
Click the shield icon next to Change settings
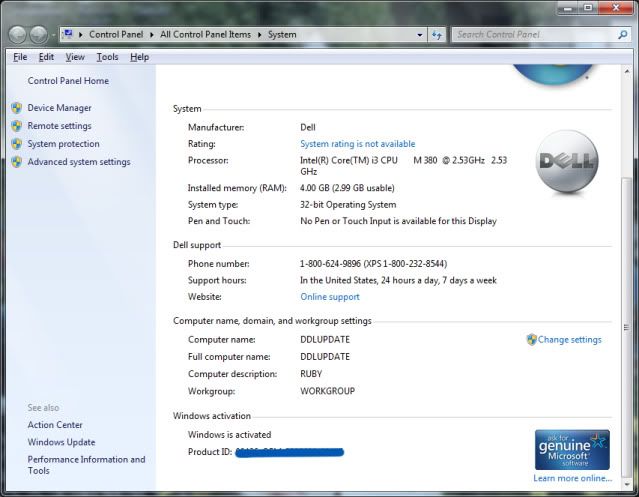531,339
